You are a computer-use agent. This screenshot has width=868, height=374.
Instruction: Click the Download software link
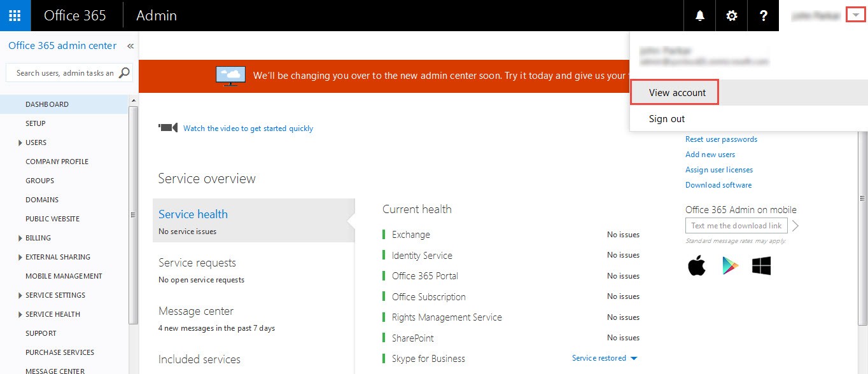tap(718, 185)
